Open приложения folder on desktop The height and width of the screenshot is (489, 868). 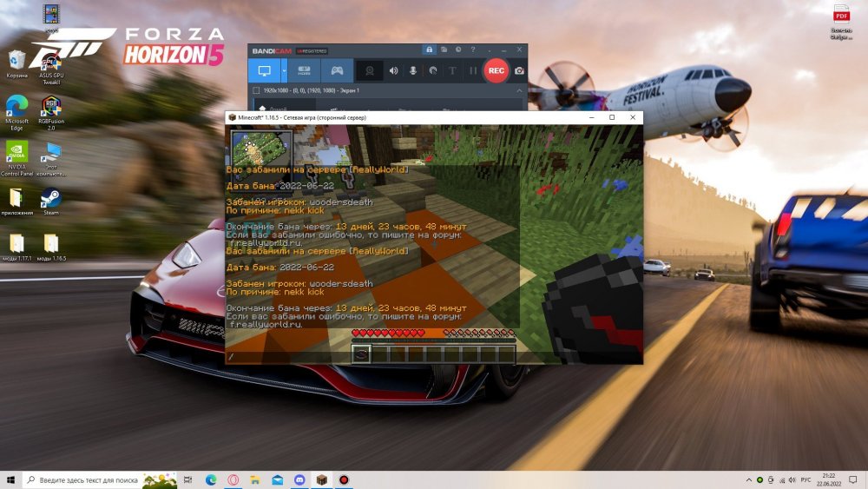16,201
